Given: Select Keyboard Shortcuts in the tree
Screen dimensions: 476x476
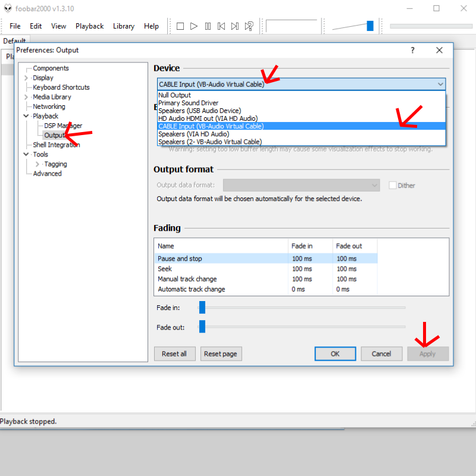Looking at the screenshot, I should pos(61,87).
